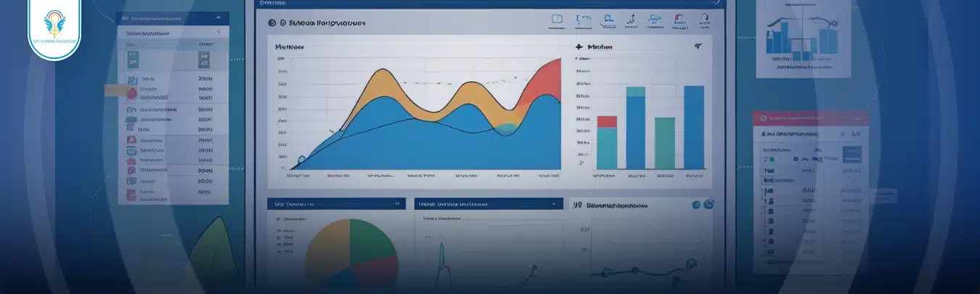Click the leftmost square outline icon in dashboard toolbar
Screen dimensions: 980x294
[x=558, y=20]
